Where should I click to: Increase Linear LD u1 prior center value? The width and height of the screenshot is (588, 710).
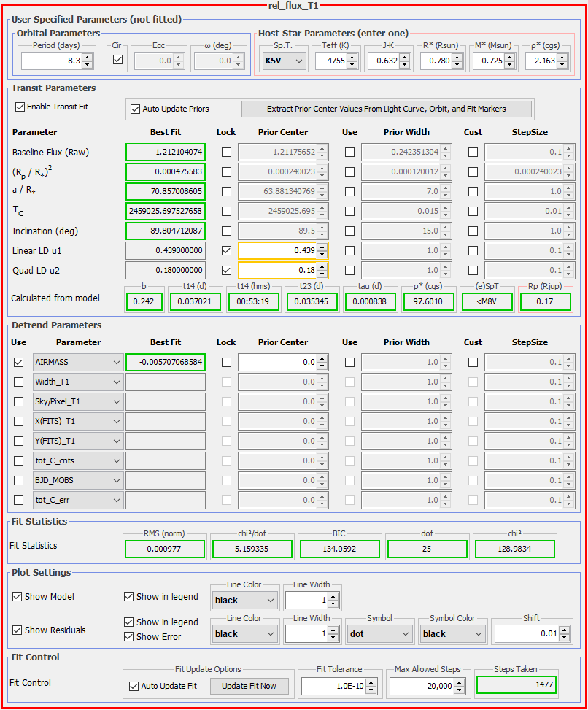[322, 247]
